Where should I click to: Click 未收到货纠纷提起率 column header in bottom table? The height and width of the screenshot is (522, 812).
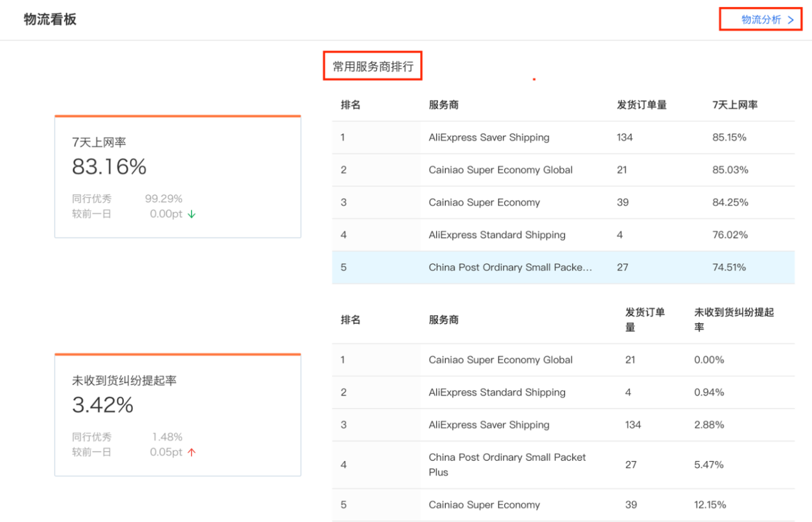coord(733,319)
